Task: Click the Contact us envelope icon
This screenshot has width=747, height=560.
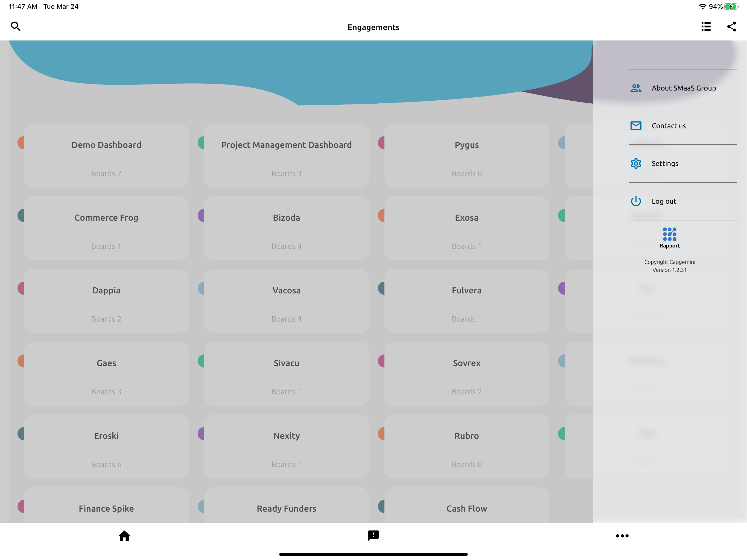Action: tap(636, 126)
